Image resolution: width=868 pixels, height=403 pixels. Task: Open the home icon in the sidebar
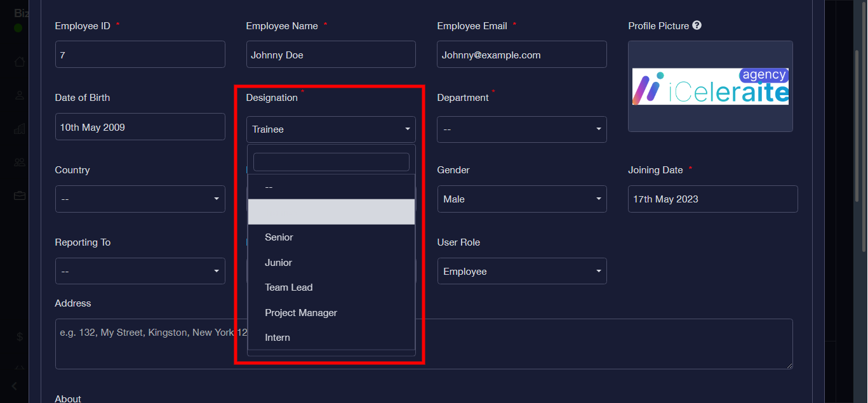pyautogui.click(x=20, y=62)
